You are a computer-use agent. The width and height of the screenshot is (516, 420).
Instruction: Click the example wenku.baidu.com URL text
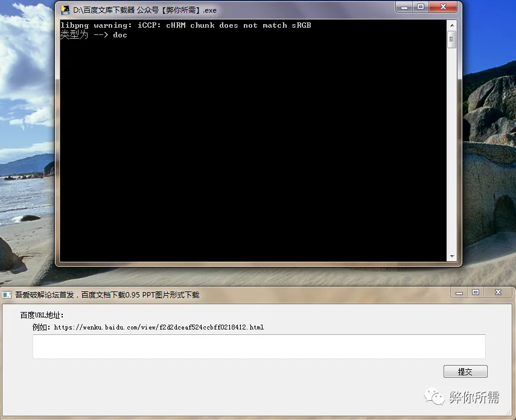[159, 327]
